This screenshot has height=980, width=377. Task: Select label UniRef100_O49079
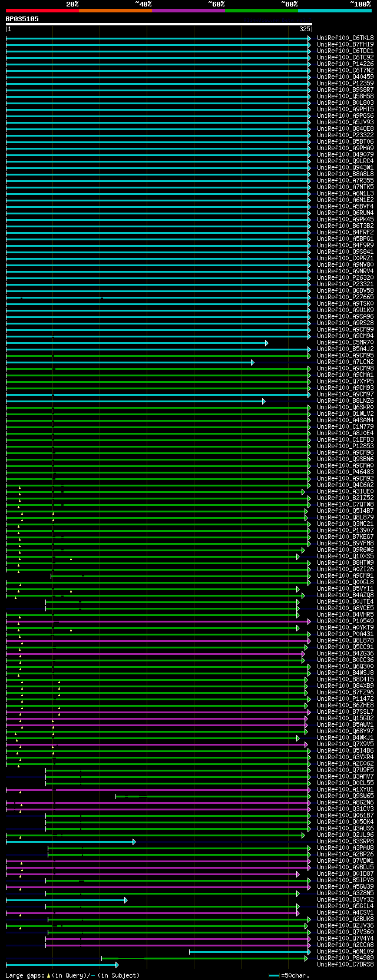coord(345,154)
